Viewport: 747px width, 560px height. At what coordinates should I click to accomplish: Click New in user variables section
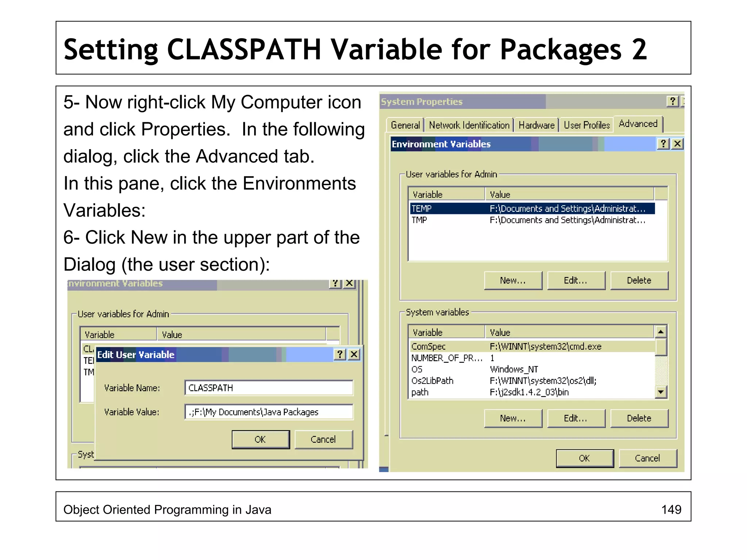click(512, 280)
